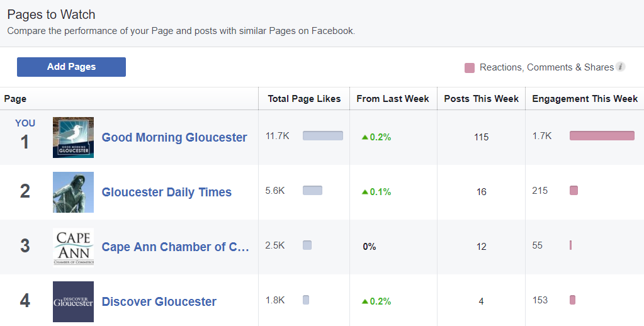Open the Cape Ann Chamber of Commerce link

[x=176, y=247]
